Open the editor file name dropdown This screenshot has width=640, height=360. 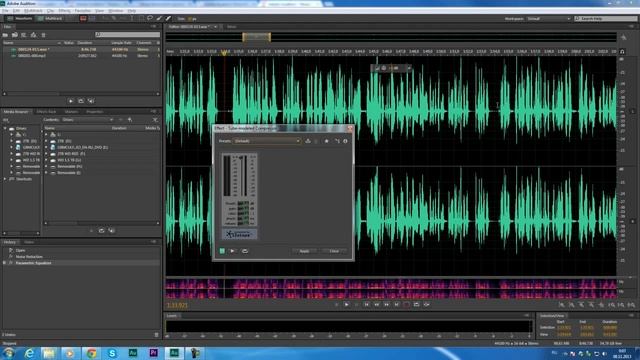click(x=215, y=27)
